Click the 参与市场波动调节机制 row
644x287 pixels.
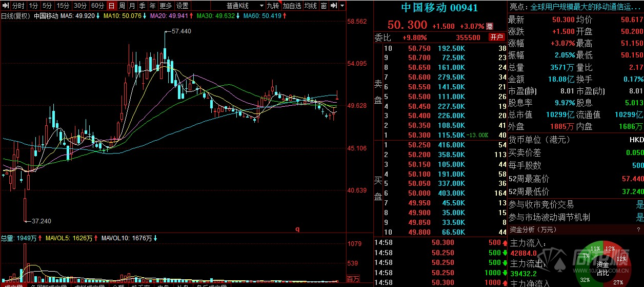[x=575, y=217]
